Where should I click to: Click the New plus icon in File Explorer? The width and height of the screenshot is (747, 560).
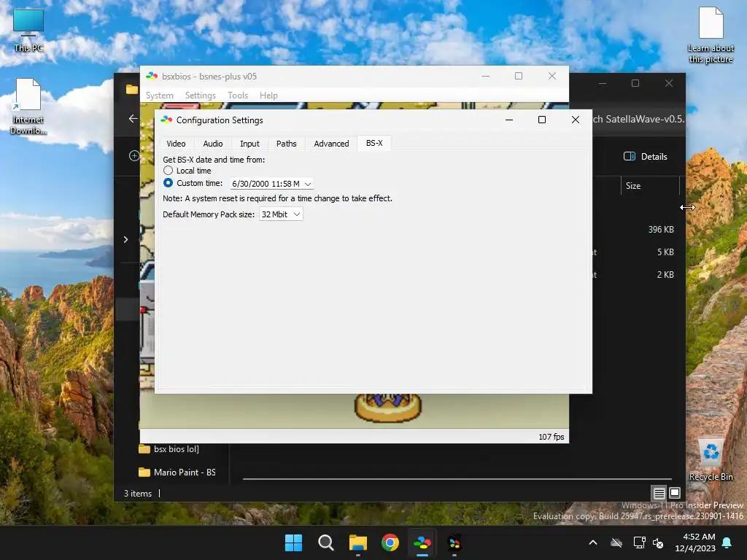pos(134,156)
